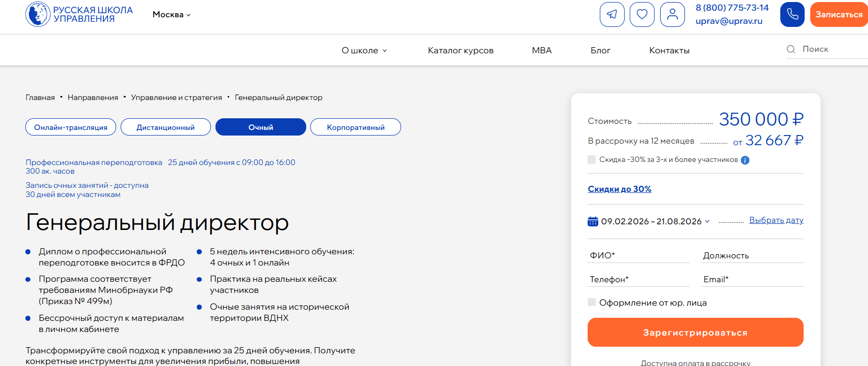Click the Выбрать дату link
Viewport: 868px width, 366px height.
click(776, 220)
